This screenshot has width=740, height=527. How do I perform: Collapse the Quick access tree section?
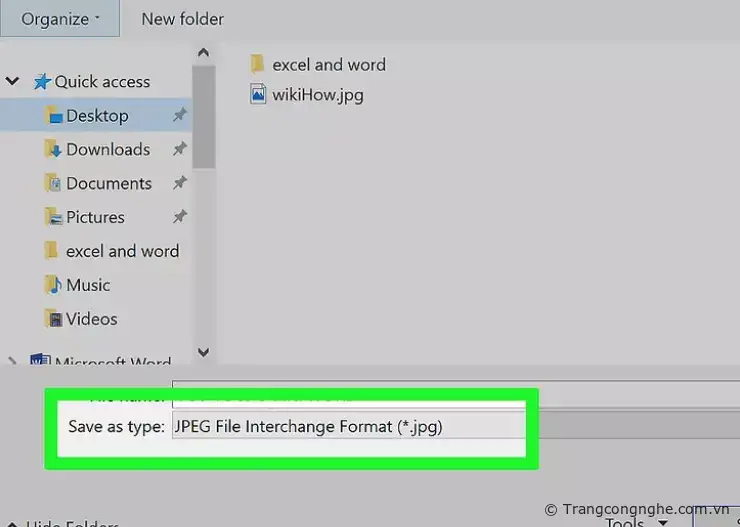pyautogui.click(x=13, y=82)
